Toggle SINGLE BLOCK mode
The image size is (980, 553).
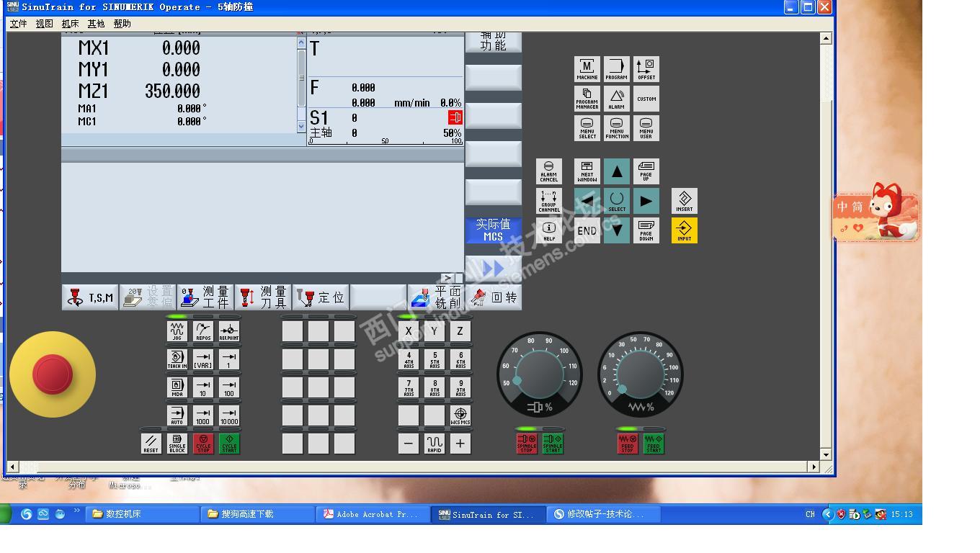point(177,444)
